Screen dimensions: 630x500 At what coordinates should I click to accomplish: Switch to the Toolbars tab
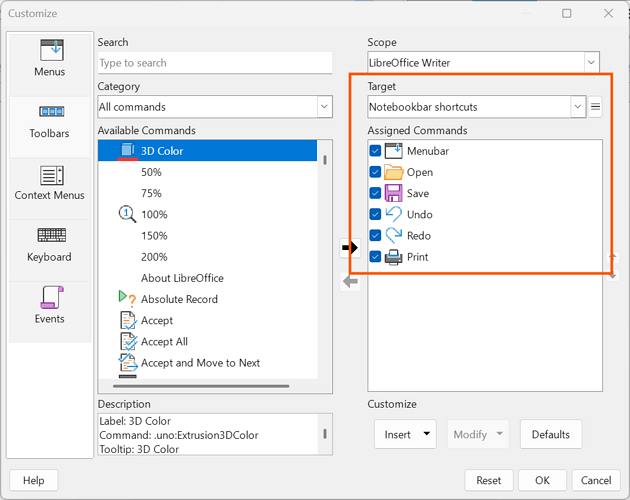49,126
